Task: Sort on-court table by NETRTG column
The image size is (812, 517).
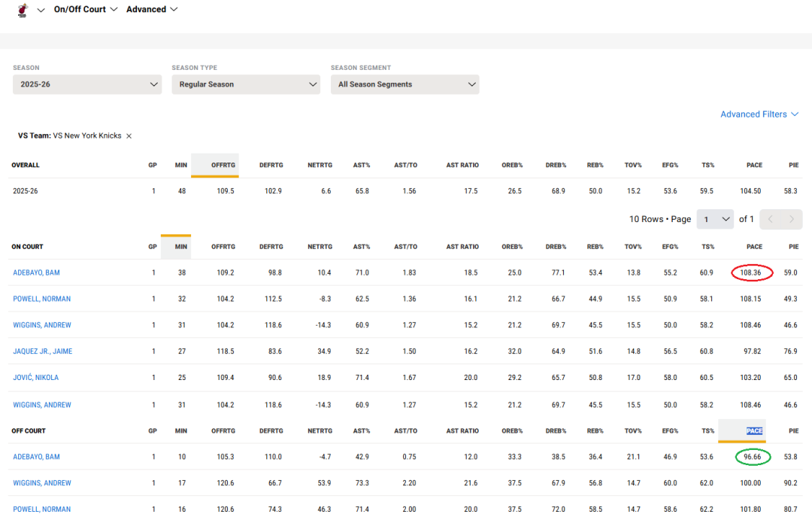Action: tap(320, 247)
